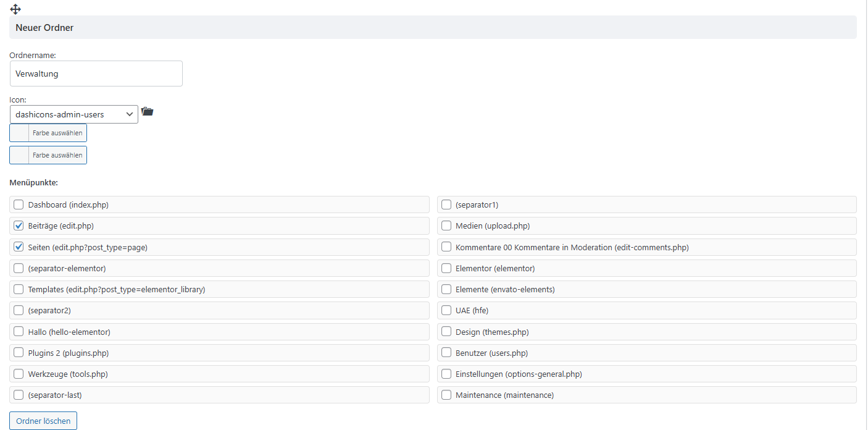Screen dimensions: 868x430
Task: Click the Neuer Ordner header bar
Action: click(x=432, y=27)
